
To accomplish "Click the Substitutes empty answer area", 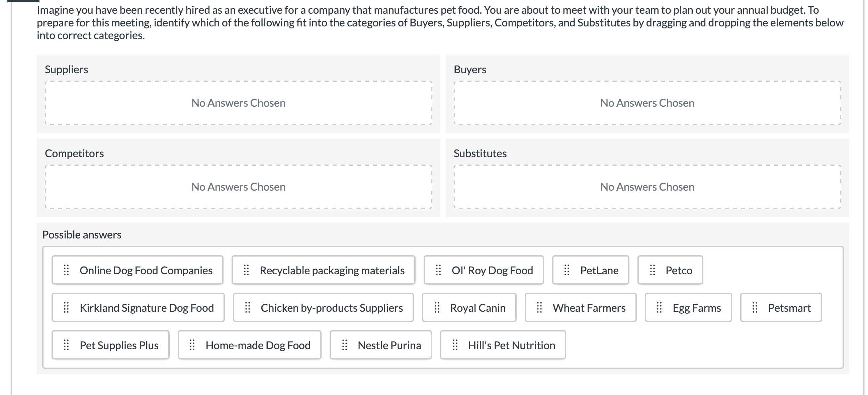I will pyautogui.click(x=647, y=187).
